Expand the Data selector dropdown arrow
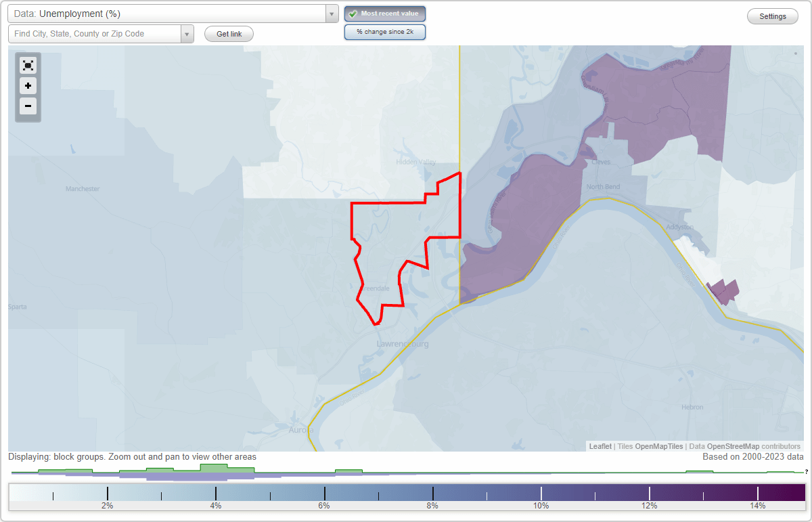812x522 pixels. click(331, 13)
